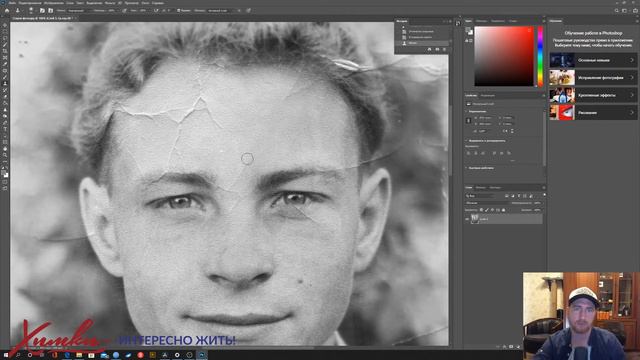Open the Основные навыки tutorial
The height and width of the screenshot is (360, 640).
[593, 60]
